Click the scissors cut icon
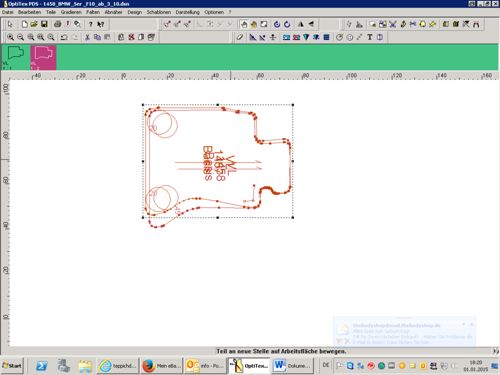 point(87,37)
